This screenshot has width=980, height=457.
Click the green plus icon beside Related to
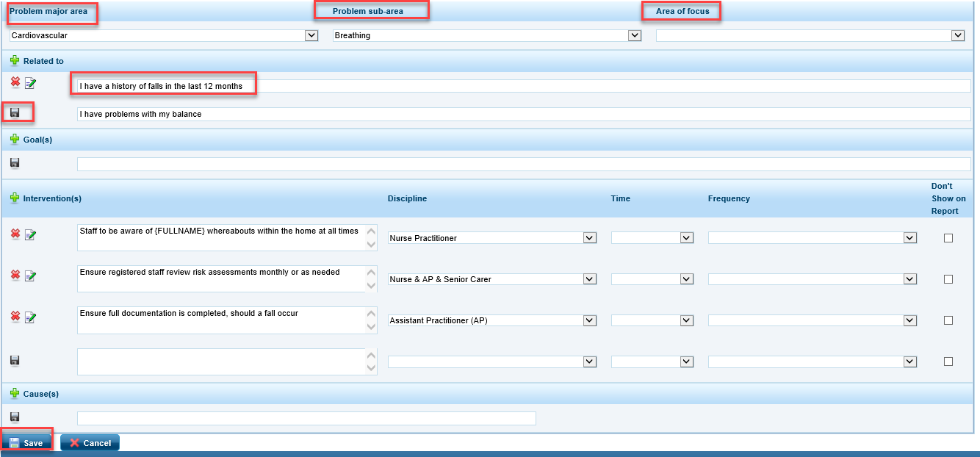click(15, 61)
